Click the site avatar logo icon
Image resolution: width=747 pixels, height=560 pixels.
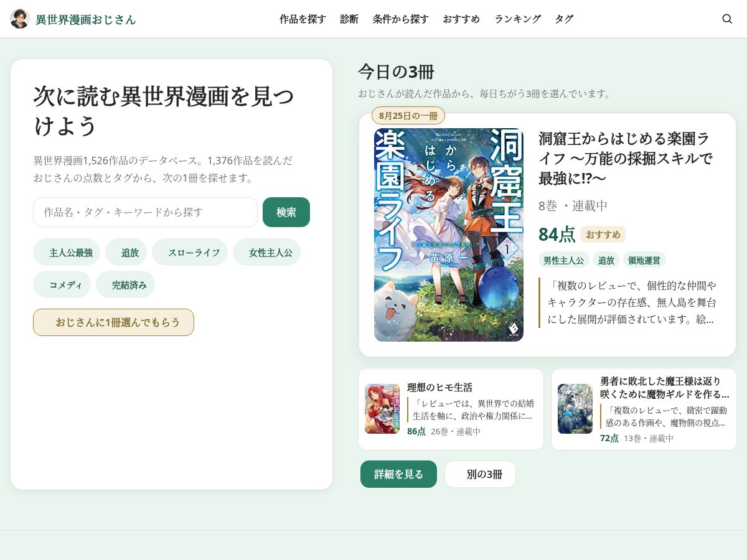pos(20,19)
